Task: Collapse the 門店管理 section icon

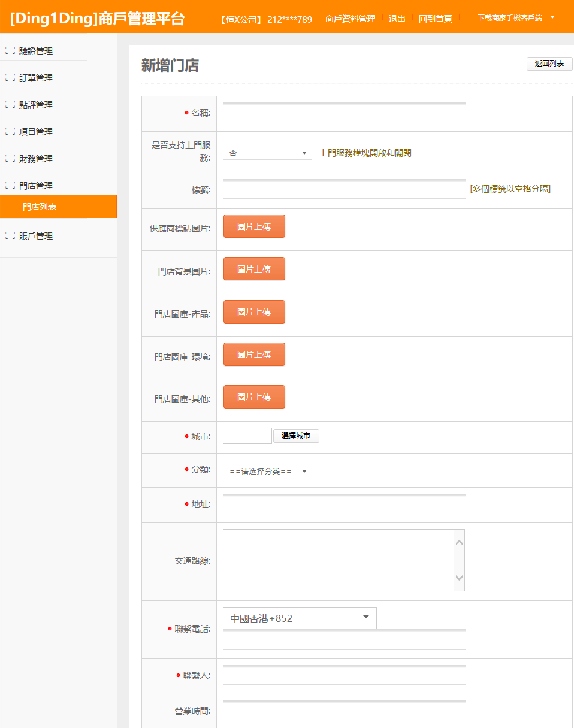Action: [10, 185]
